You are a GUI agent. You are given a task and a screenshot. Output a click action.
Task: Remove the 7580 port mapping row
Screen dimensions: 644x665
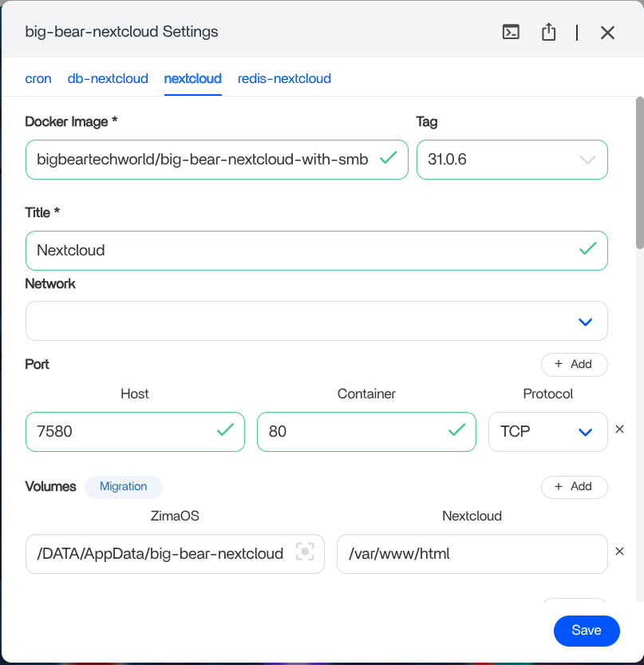point(619,429)
